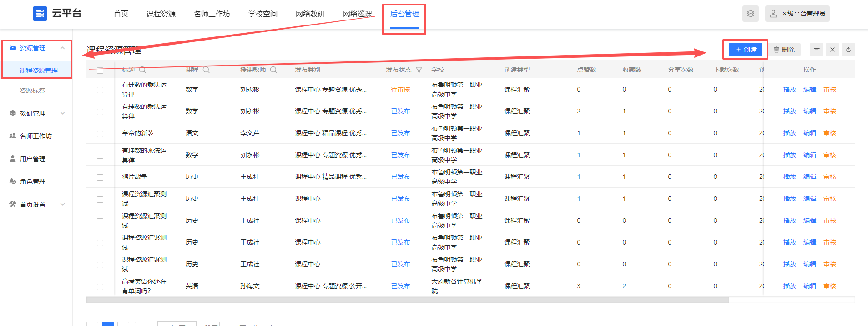
Task: Open 资源标签 in the sidebar
Action: (x=32, y=91)
